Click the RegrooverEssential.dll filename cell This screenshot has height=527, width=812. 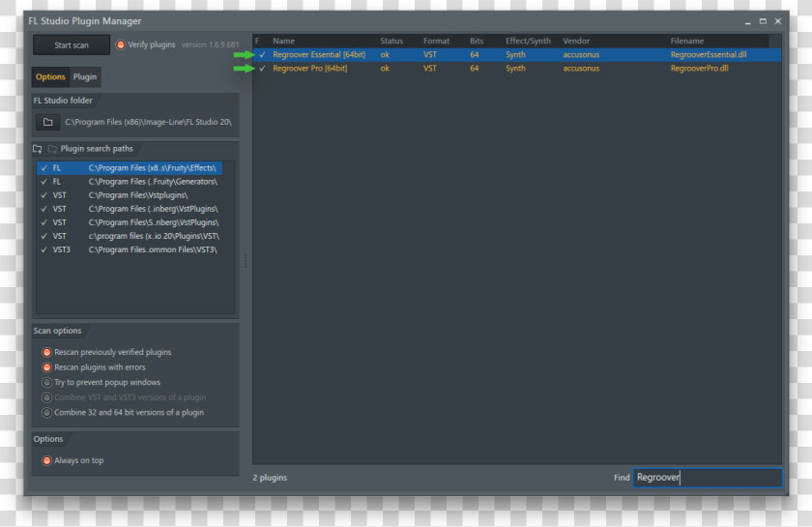pyautogui.click(x=709, y=54)
